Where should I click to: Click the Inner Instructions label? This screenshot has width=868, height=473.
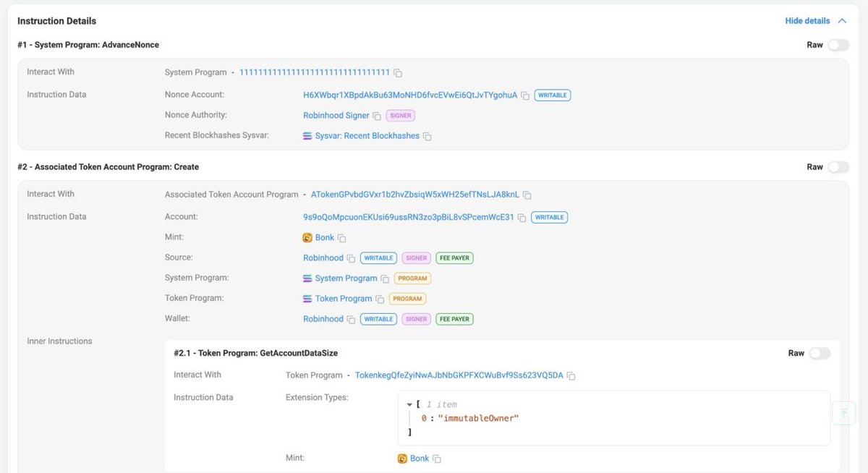(x=59, y=341)
